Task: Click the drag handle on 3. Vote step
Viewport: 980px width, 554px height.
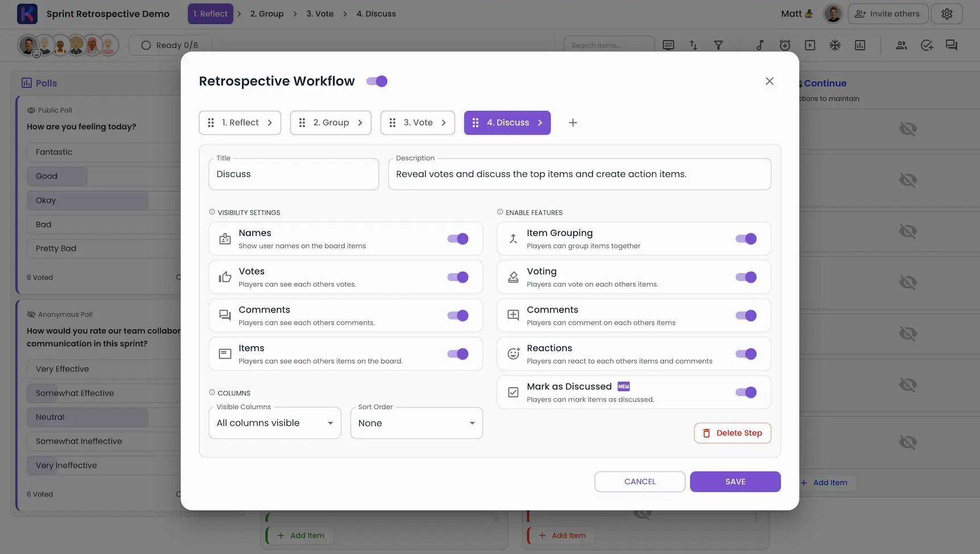Action: coord(392,123)
